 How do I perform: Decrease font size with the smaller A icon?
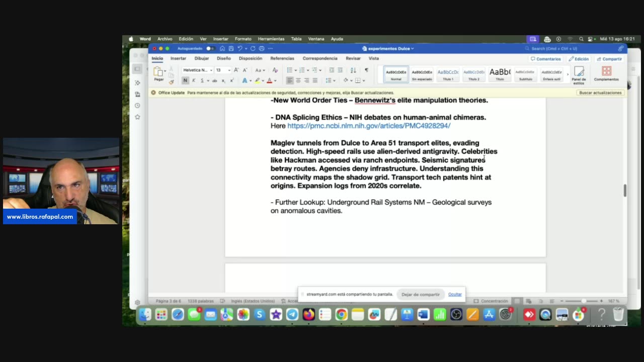(x=245, y=70)
